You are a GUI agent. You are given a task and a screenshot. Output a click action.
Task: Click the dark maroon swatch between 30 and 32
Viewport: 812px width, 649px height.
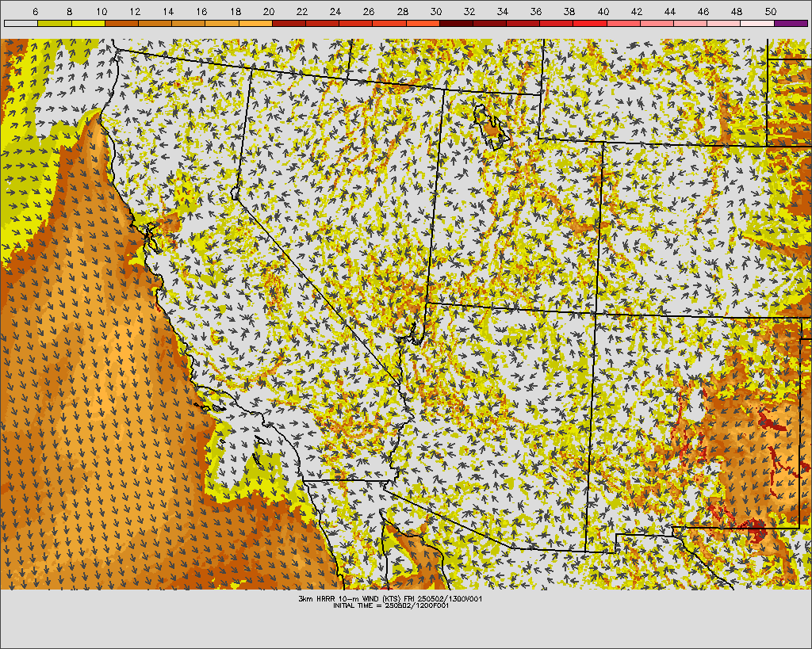pyautogui.click(x=456, y=23)
